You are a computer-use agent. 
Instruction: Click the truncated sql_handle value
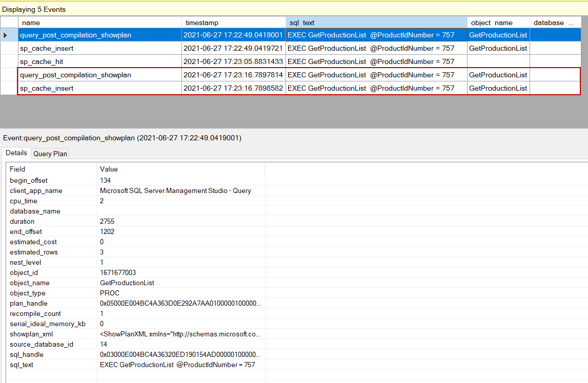179,354
